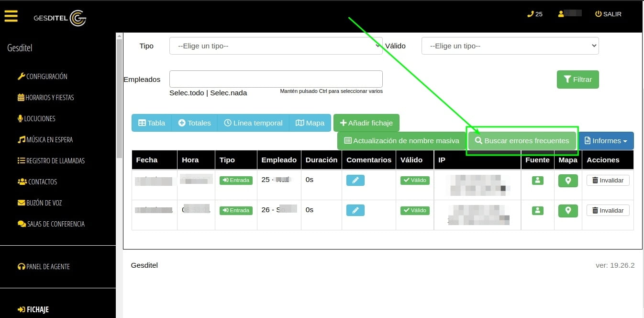Click the user profile icon in header
The height and width of the screenshot is (318, 644).
tap(561, 14)
